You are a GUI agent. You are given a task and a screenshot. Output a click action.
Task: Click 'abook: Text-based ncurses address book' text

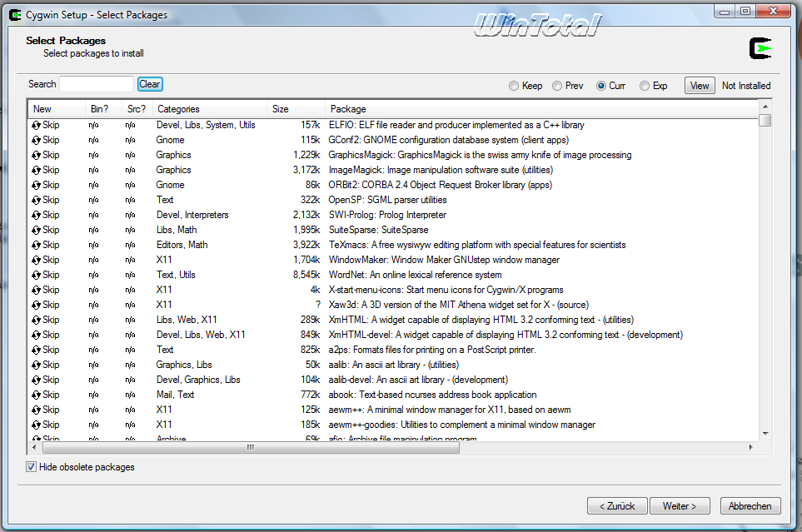point(433,395)
